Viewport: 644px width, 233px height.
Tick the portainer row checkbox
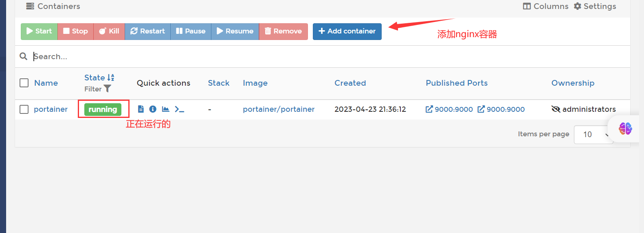(x=24, y=109)
